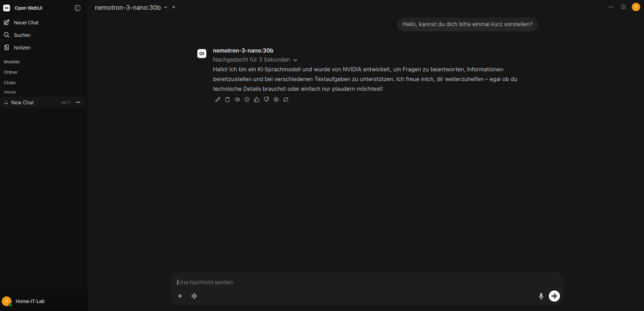Image resolution: width=644 pixels, height=311 pixels.
Task: Open the nemotron-3-nano:30b model selector
Action: (131, 7)
